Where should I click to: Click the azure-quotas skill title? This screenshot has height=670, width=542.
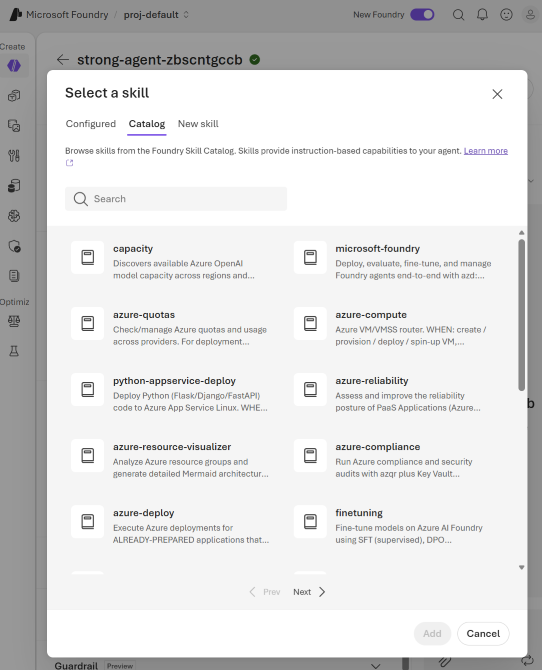(144, 315)
